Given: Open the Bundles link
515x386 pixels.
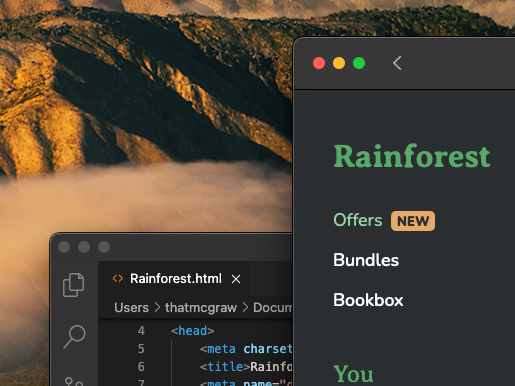Looking at the screenshot, I should pyautogui.click(x=366, y=260).
